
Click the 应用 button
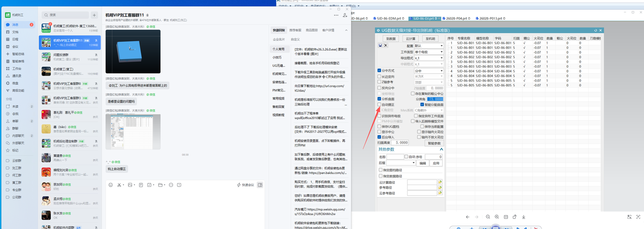click(436, 163)
